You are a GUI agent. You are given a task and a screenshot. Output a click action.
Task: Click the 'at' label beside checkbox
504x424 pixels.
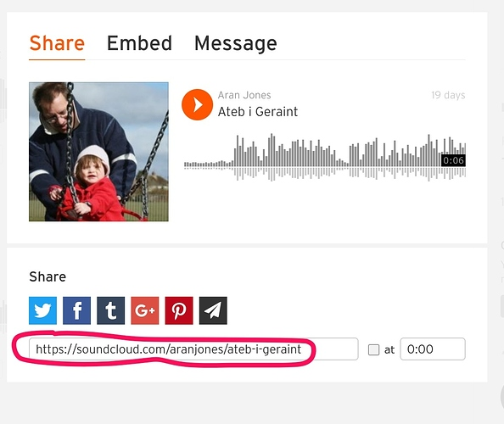(x=389, y=349)
